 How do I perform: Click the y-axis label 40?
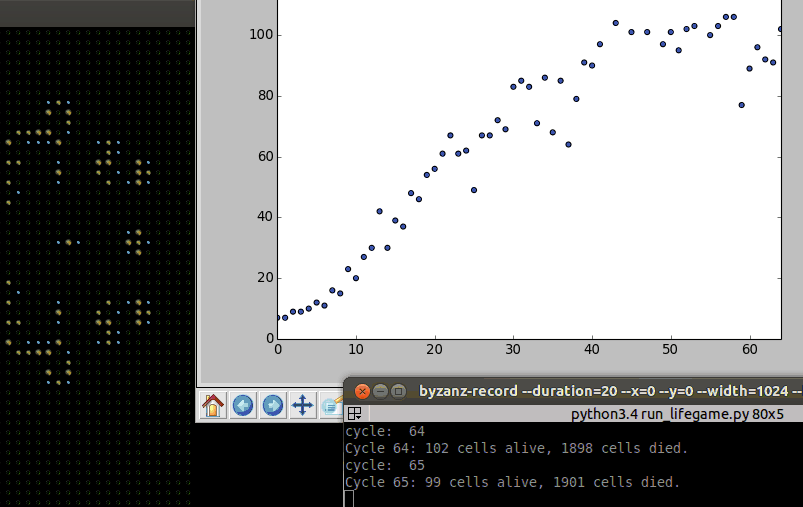pyautogui.click(x=265, y=217)
